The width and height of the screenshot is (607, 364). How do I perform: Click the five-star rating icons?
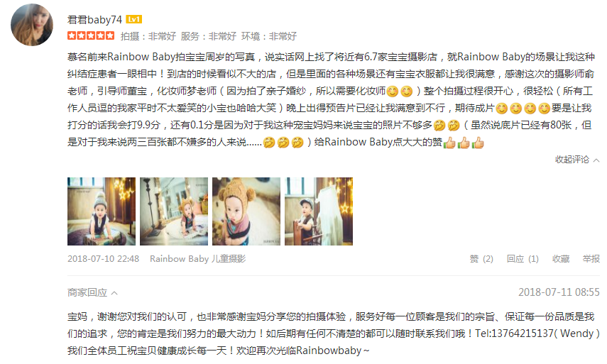click(x=91, y=36)
